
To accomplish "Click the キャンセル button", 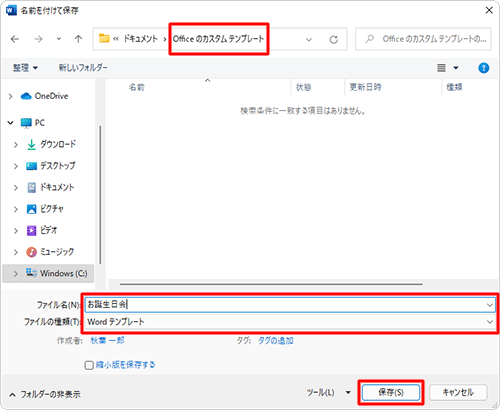I will click(458, 392).
